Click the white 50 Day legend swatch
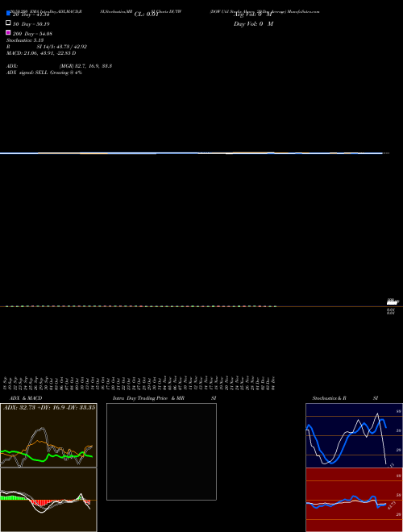The width and height of the screenshot is (403, 532). (x=8, y=23)
